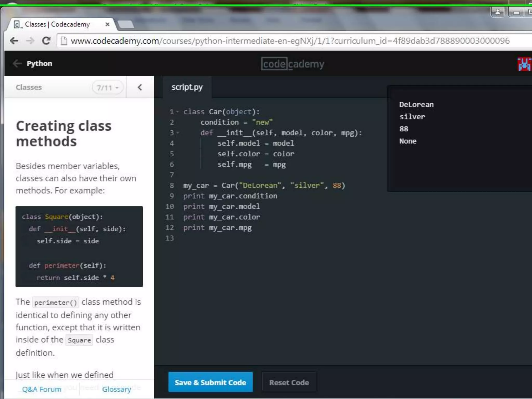Click the '88' output line
Screen dimensions: 532x399
404,129
